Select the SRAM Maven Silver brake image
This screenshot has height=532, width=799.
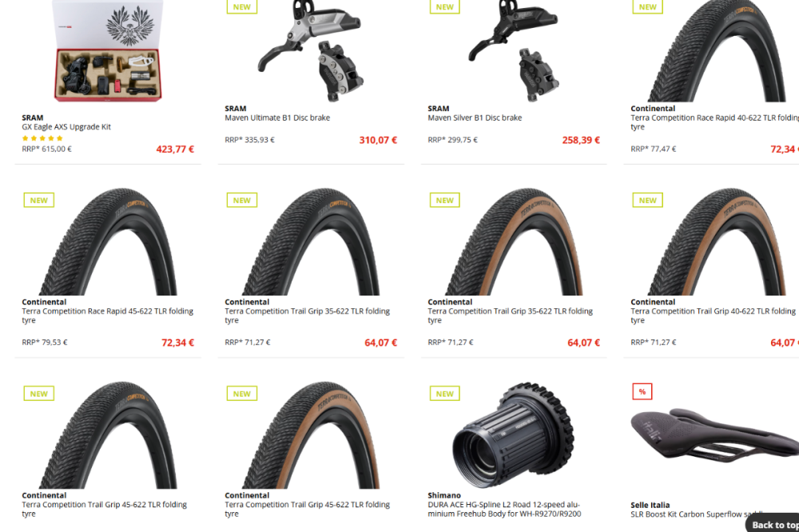[x=514, y=51]
